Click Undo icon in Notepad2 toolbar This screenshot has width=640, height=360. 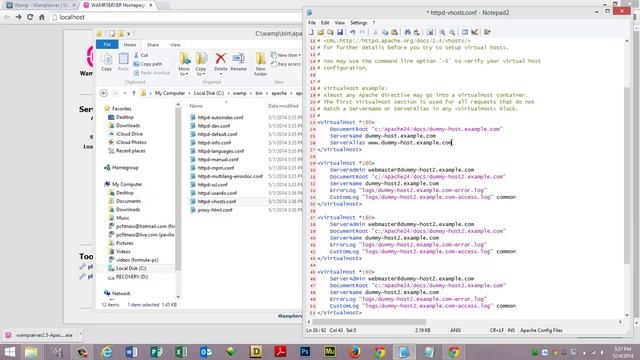coord(352,32)
